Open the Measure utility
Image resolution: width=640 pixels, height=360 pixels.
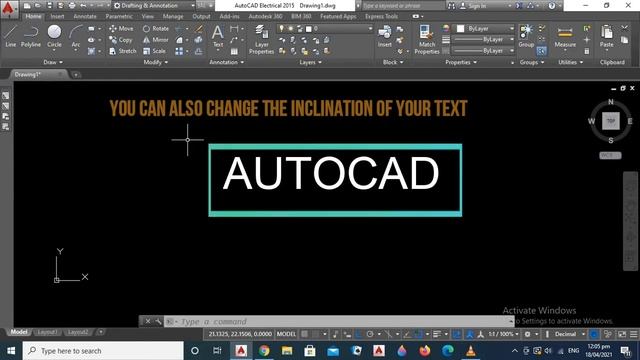coord(565,37)
